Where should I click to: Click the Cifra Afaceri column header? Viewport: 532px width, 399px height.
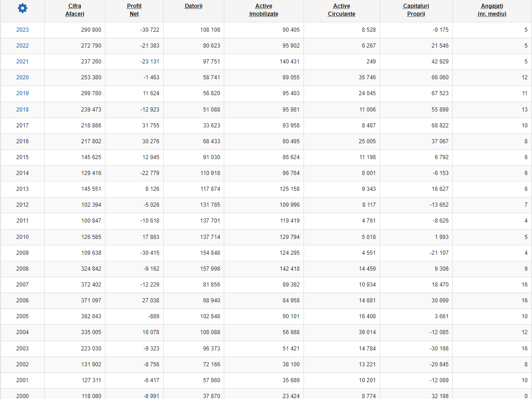75,10
